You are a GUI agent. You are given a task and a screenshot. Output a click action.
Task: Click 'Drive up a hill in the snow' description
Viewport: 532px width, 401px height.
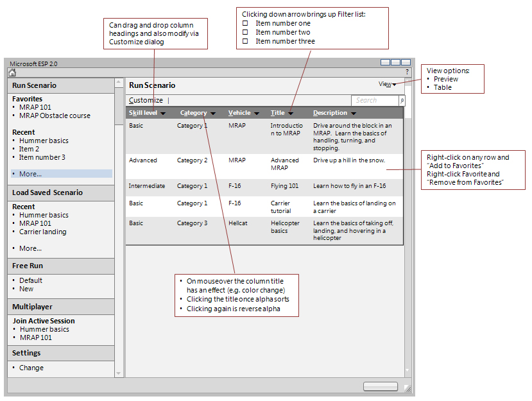[349, 160]
